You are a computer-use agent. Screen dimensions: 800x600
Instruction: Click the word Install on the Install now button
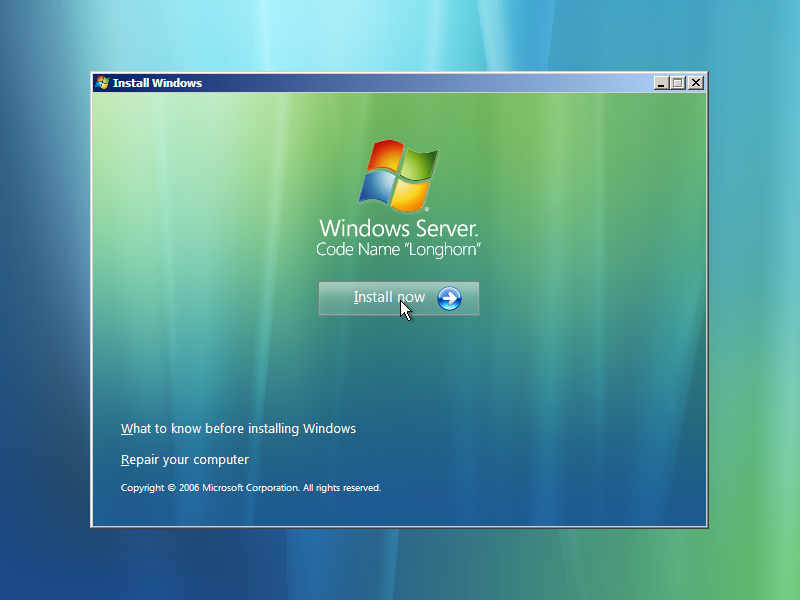point(373,297)
